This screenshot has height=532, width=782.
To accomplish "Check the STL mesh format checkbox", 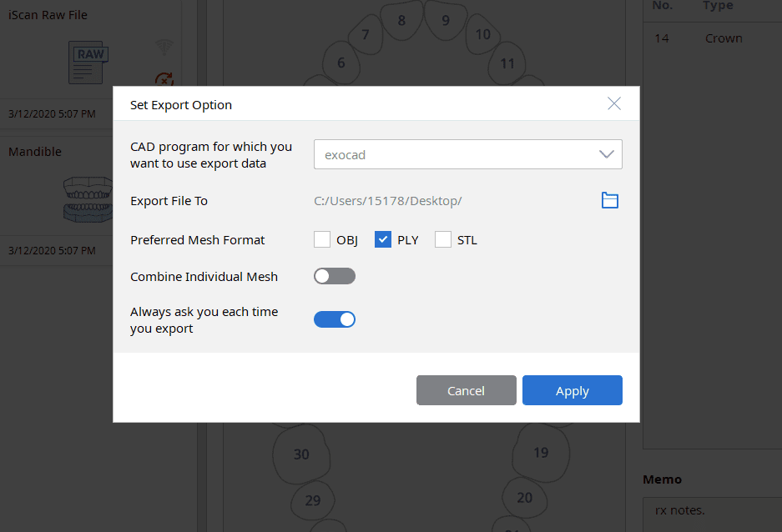I will click(443, 240).
